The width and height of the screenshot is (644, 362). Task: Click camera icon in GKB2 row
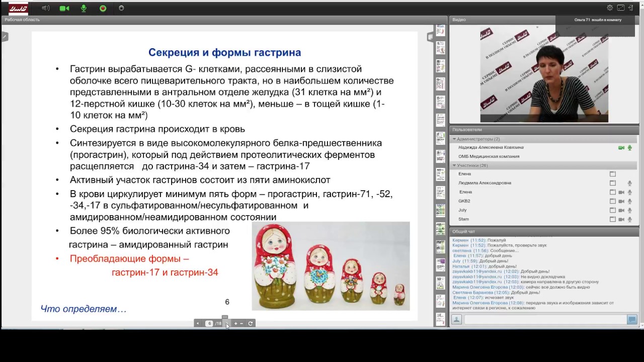[621, 201]
